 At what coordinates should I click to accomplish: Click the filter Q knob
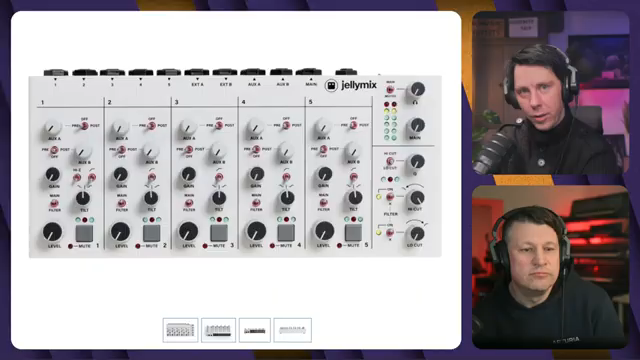(417, 162)
